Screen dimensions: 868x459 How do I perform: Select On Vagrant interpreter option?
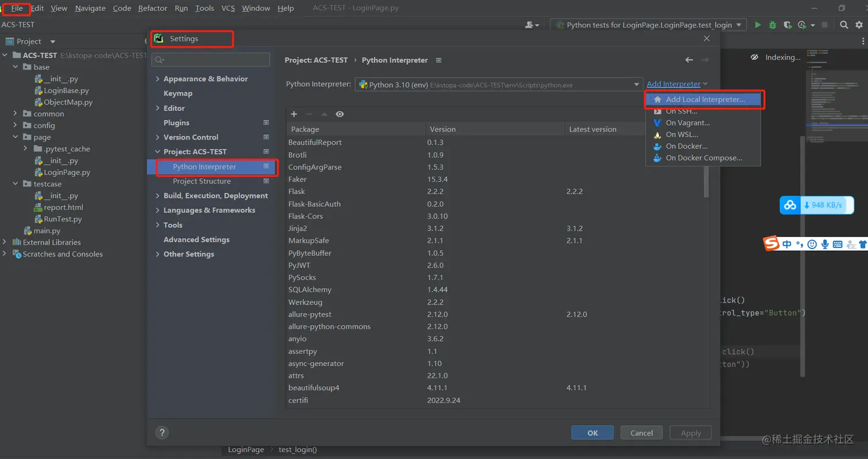coord(703,123)
